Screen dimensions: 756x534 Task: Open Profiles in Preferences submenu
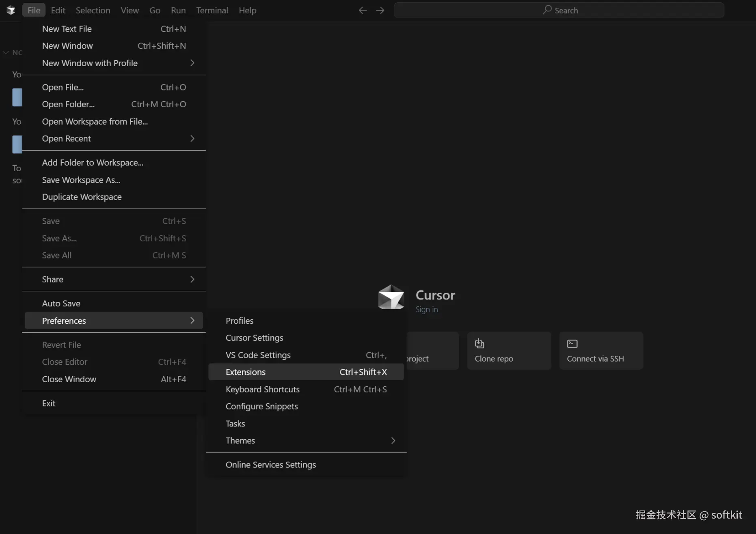pyautogui.click(x=306, y=321)
